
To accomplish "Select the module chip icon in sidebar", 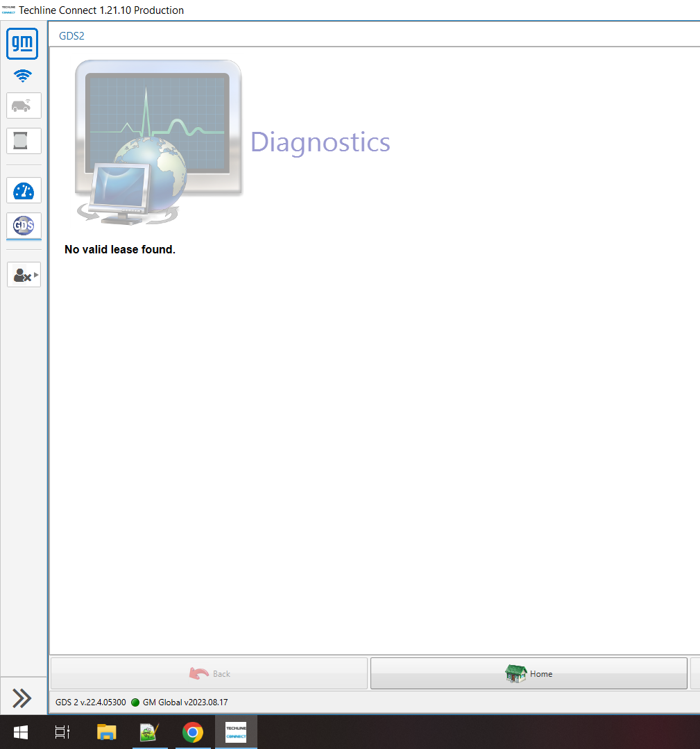I will (x=24, y=141).
